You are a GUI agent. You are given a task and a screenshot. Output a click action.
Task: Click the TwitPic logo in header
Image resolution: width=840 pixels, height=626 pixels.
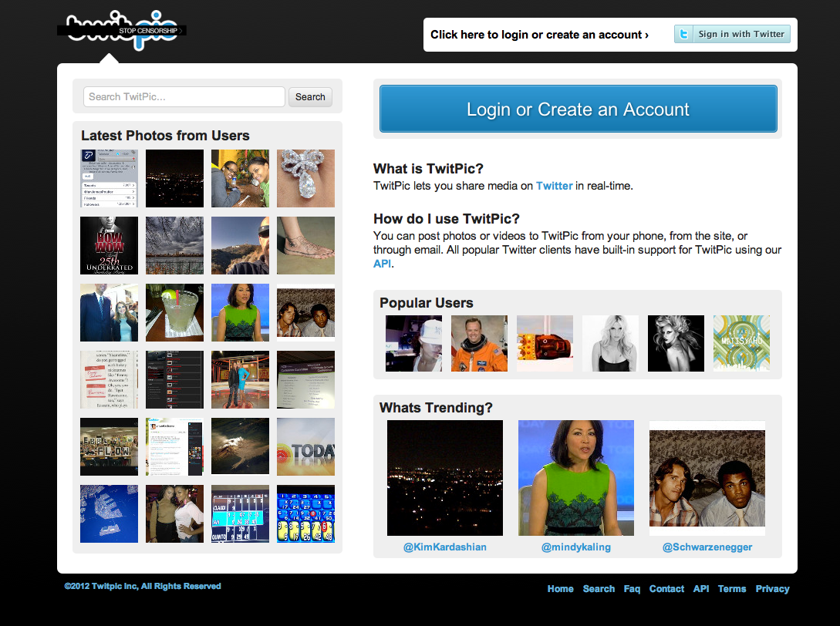pos(121,31)
